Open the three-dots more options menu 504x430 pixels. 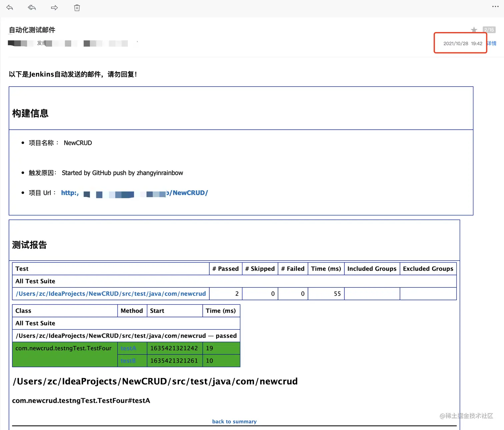pos(495,7)
